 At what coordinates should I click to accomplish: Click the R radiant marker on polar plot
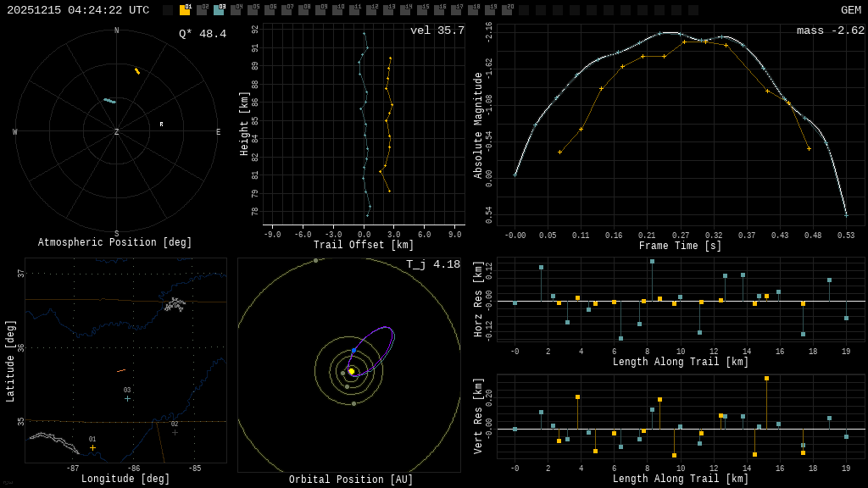(x=161, y=125)
